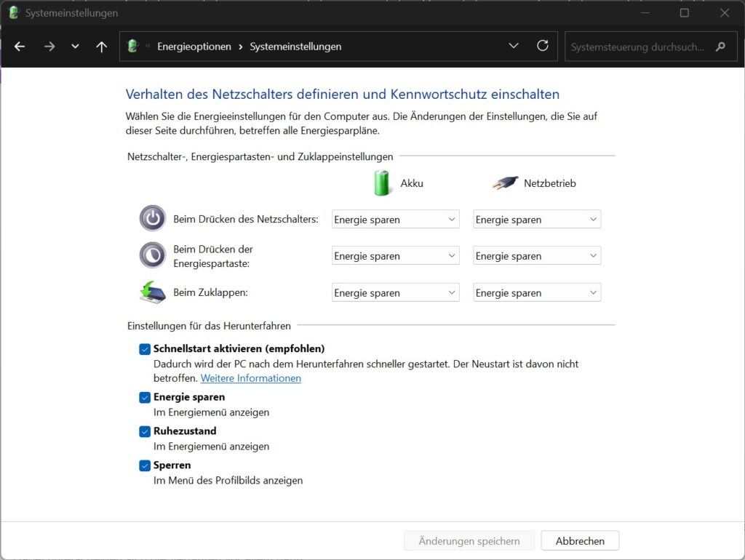Open Netzbetrieb dropdown for Energiespartaste

(x=537, y=255)
